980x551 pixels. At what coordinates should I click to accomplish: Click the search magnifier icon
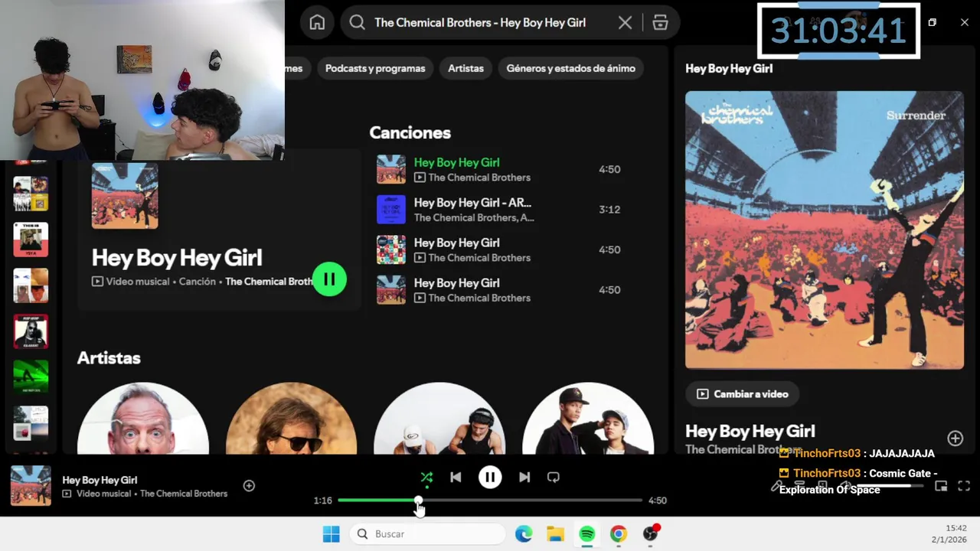pos(357,23)
